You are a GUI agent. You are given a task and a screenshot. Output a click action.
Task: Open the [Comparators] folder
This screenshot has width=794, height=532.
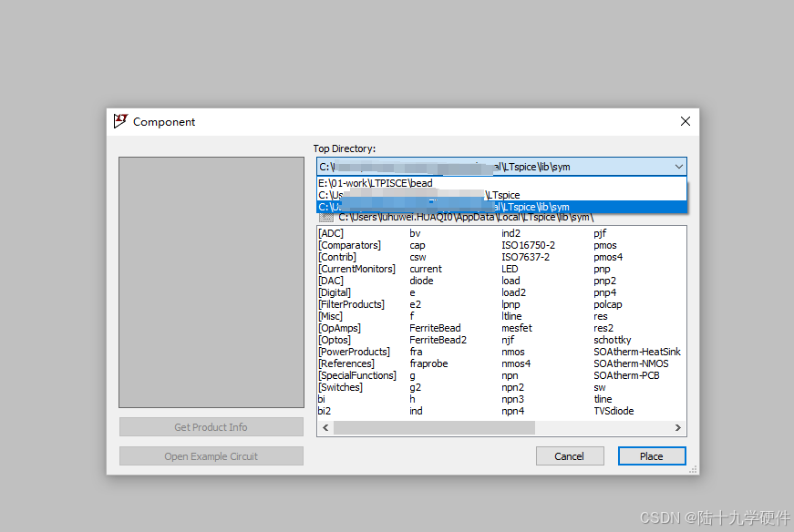click(349, 245)
